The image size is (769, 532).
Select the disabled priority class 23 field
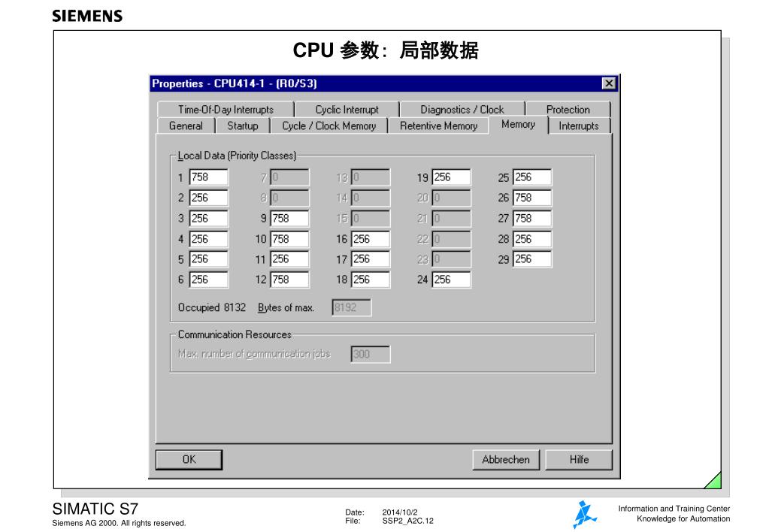coord(451,259)
